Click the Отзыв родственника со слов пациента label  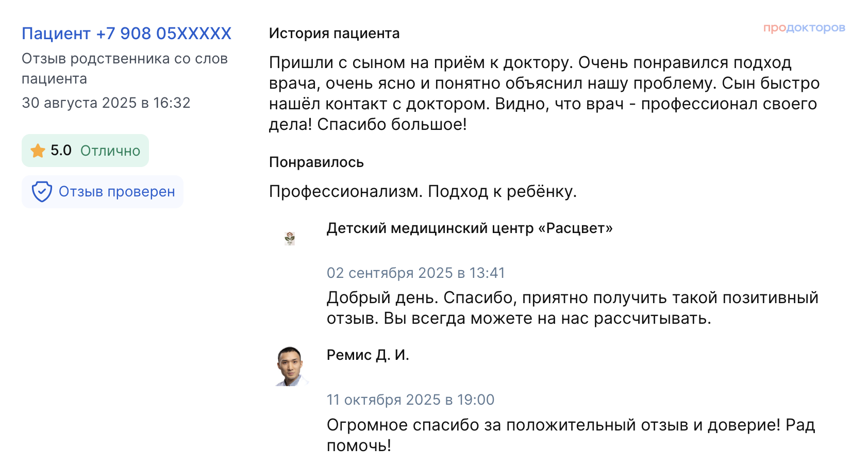click(124, 69)
